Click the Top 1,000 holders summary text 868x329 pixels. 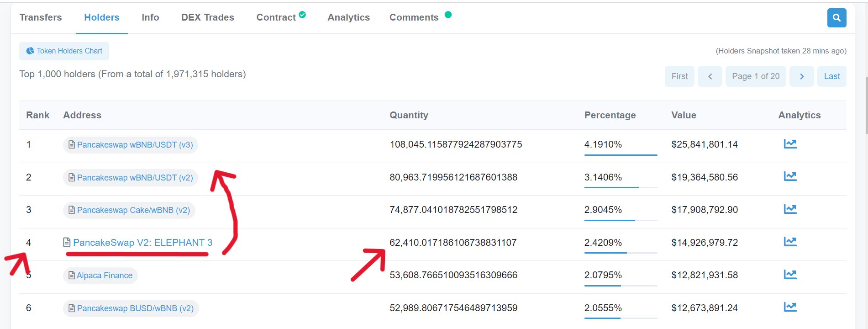pos(132,74)
